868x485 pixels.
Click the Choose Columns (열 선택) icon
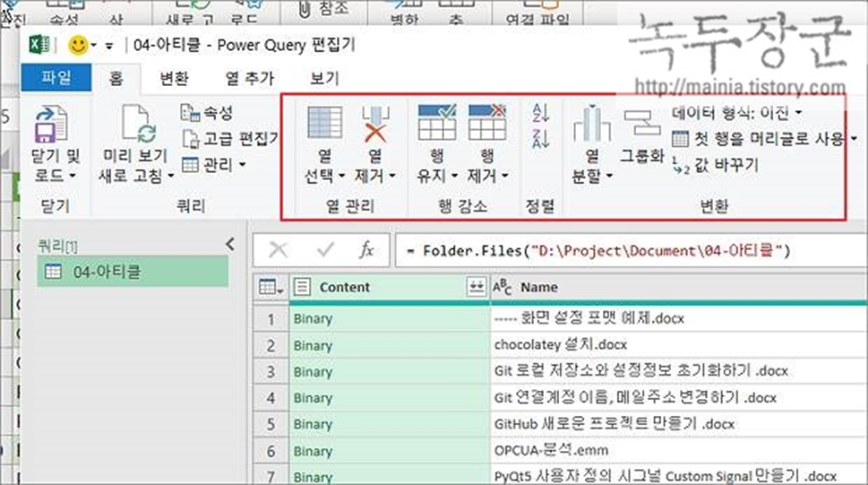point(324,123)
